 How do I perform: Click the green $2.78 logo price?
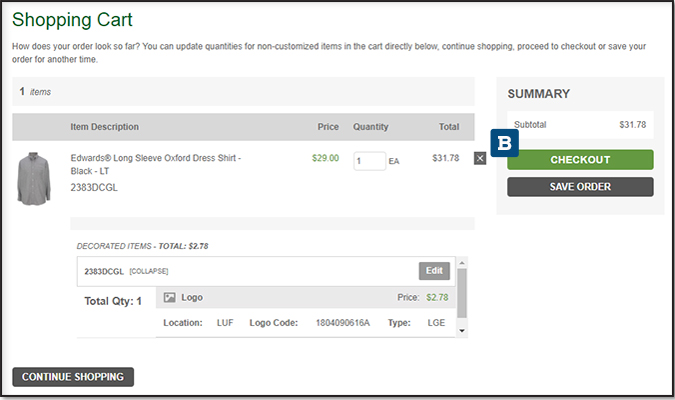[438, 297]
